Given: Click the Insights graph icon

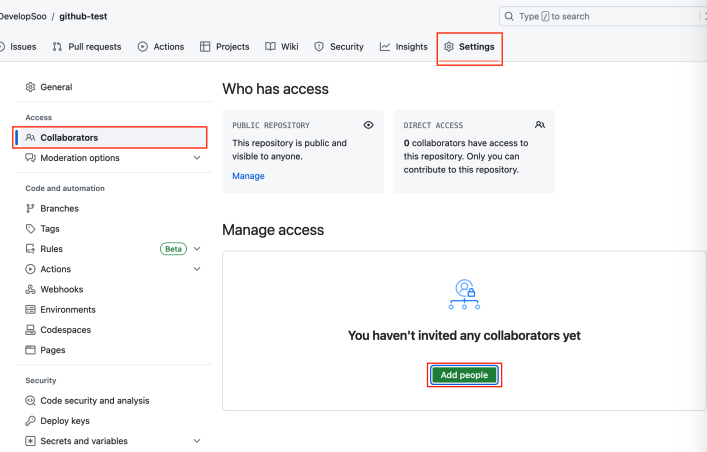Looking at the screenshot, I should click(x=385, y=46).
